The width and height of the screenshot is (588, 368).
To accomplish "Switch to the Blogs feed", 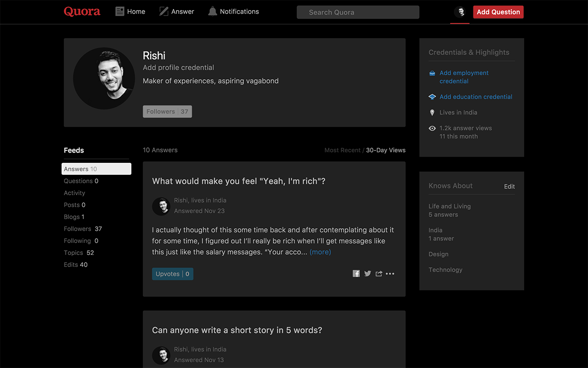I will [74, 217].
